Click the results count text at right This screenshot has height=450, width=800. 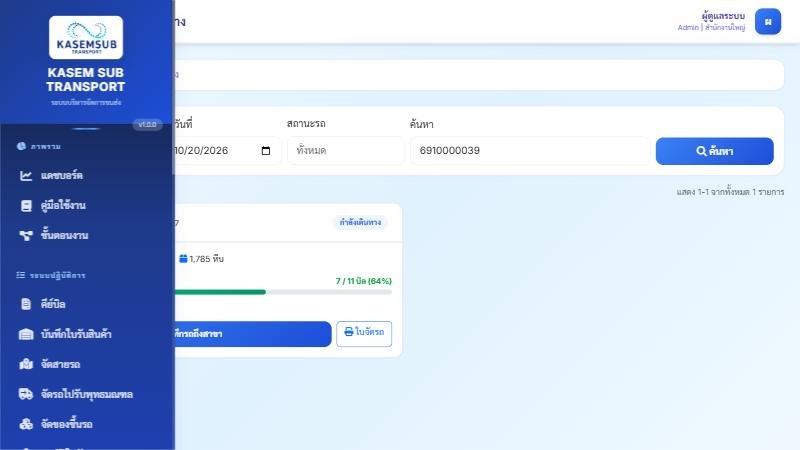click(730, 192)
